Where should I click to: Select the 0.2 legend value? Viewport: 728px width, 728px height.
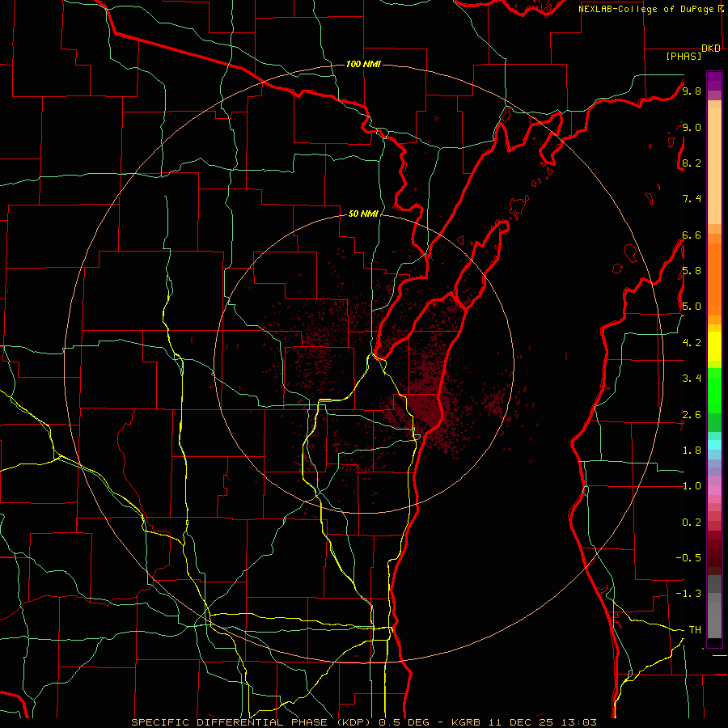692,523
